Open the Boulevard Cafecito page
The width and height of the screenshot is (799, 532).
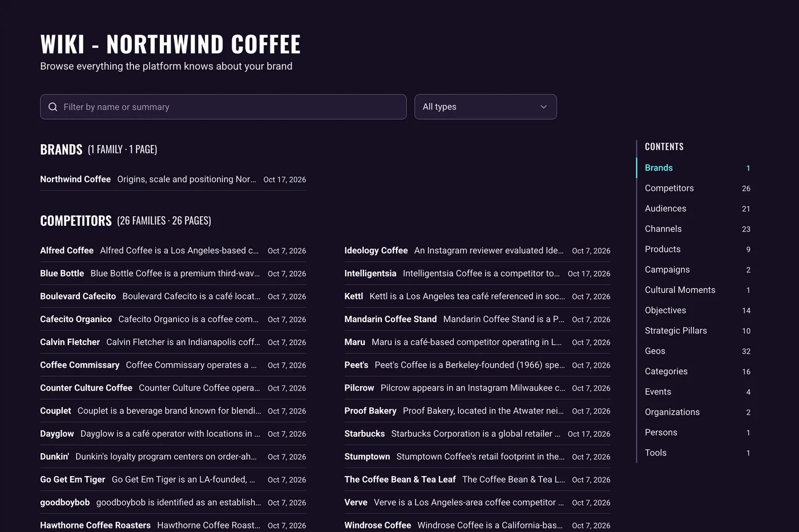tap(173, 297)
